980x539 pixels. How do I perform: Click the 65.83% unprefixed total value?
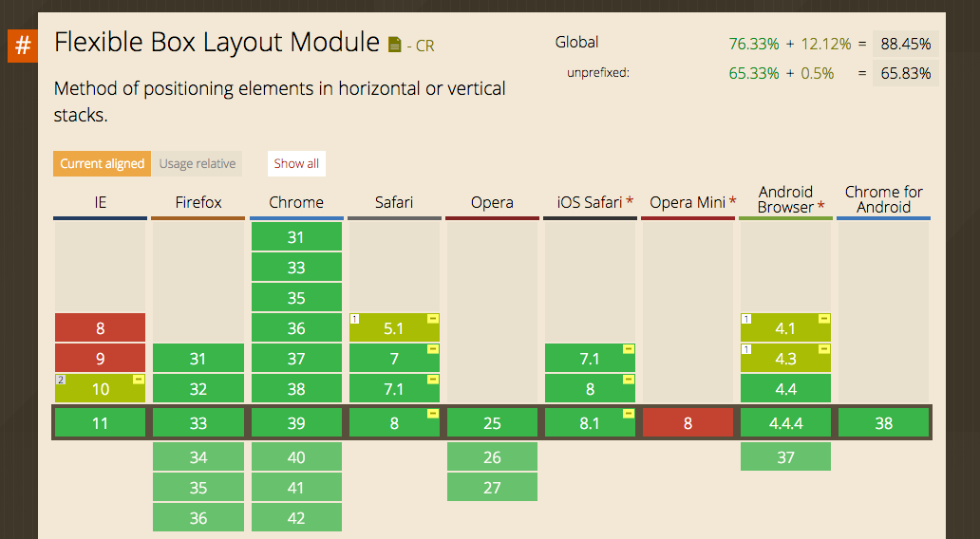click(906, 73)
